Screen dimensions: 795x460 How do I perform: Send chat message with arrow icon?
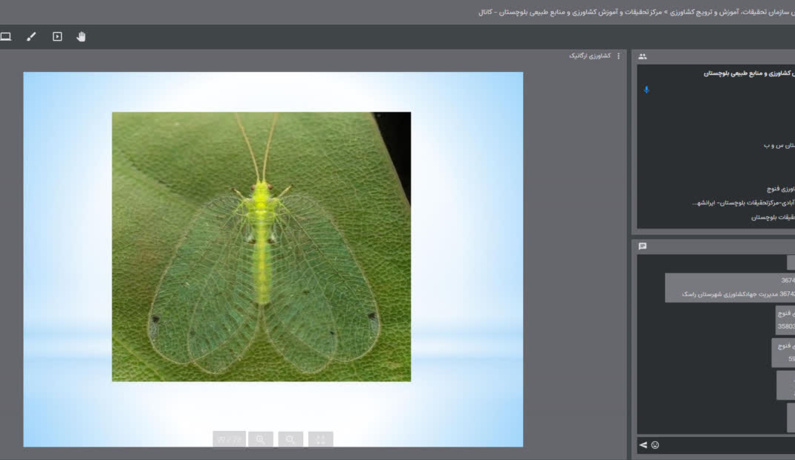643,445
